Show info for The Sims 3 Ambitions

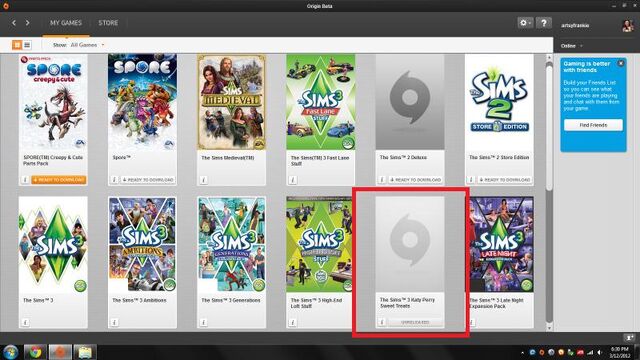(114, 322)
